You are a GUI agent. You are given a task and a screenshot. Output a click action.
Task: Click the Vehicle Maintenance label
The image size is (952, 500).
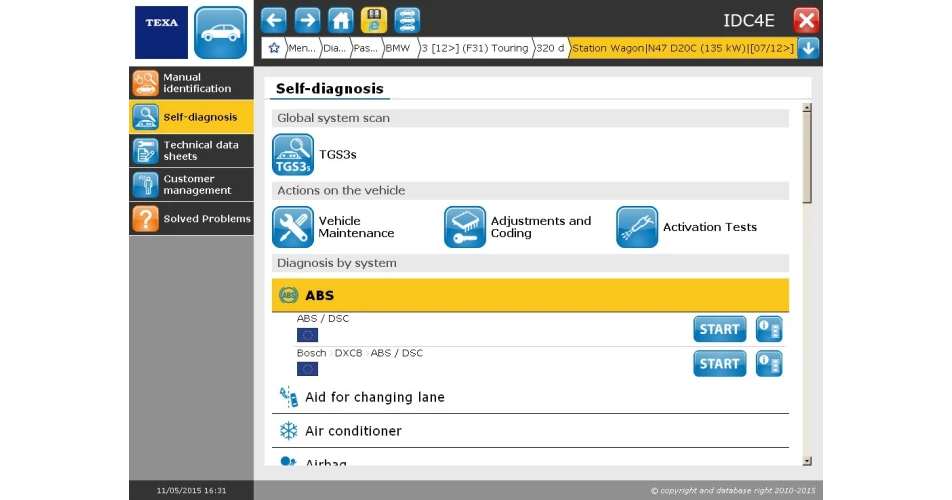(356, 227)
